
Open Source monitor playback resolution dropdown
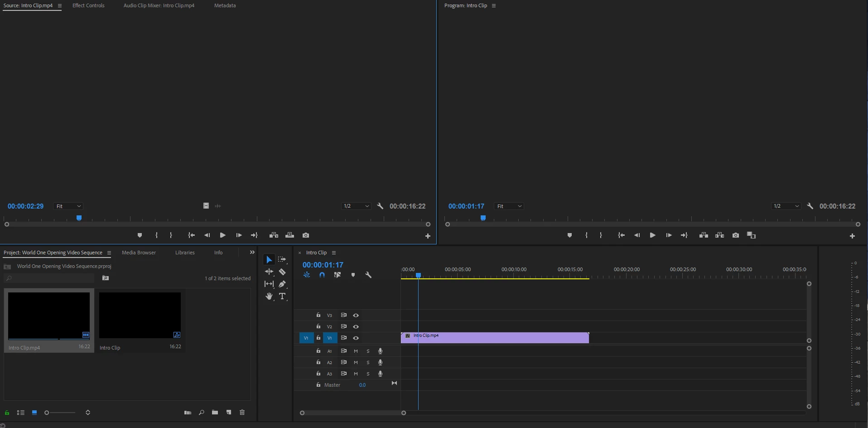356,206
